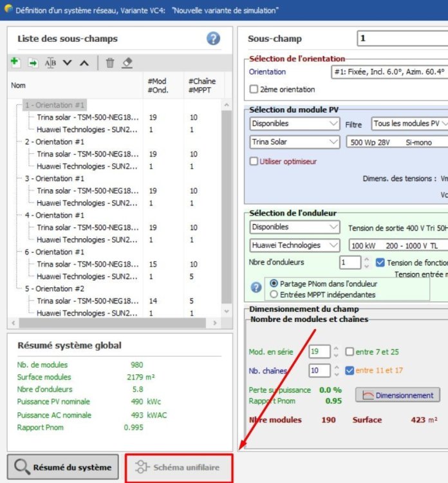Select Entrées MPPT indépendantes radio button
The height and width of the screenshot is (483, 448).
(x=274, y=294)
